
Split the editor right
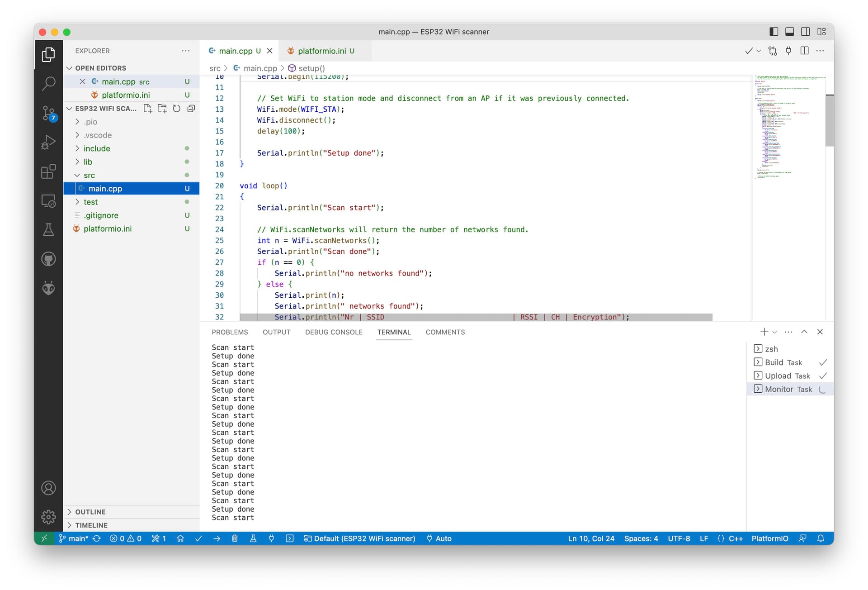coord(804,51)
